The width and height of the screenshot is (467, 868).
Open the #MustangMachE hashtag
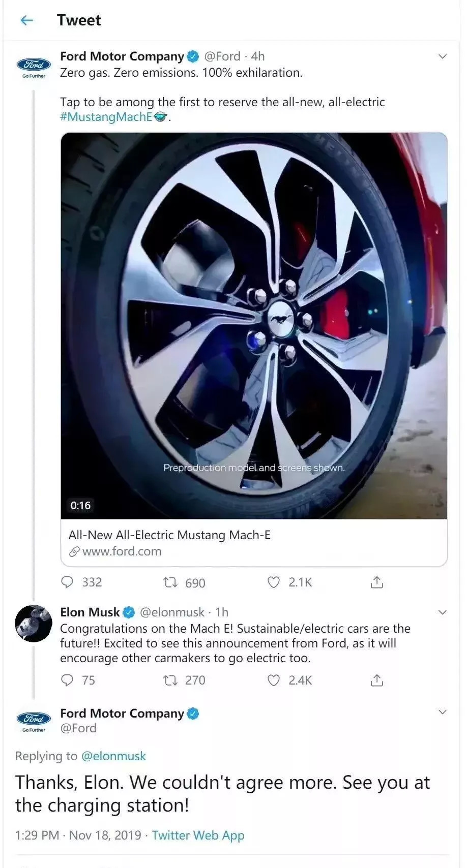point(106,117)
